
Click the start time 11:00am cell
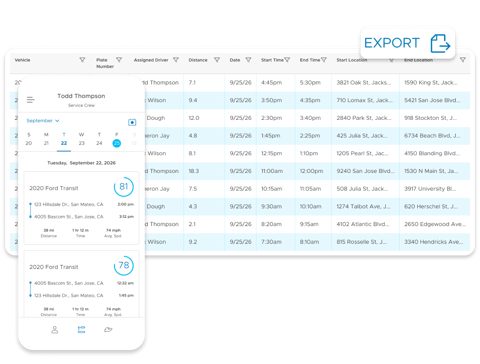click(x=272, y=171)
